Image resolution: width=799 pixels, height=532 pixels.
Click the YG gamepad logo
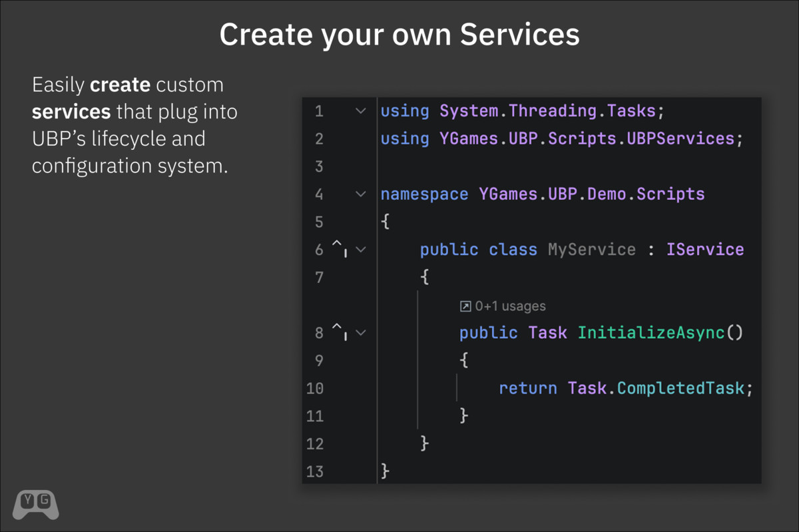36,503
